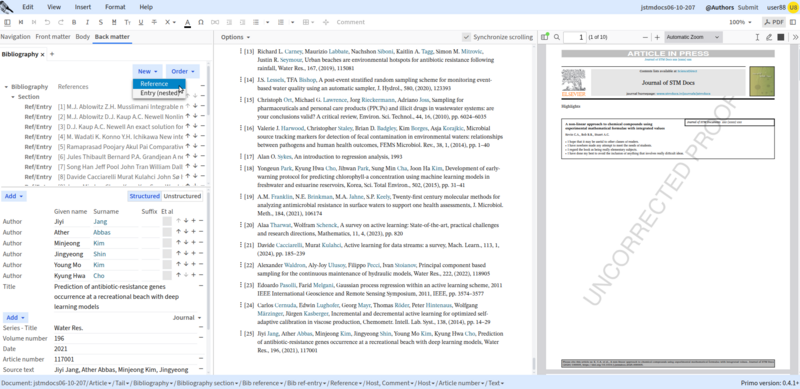Remove author Jingyeong Shin row
The image size is (800, 389).
[x=201, y=254]
